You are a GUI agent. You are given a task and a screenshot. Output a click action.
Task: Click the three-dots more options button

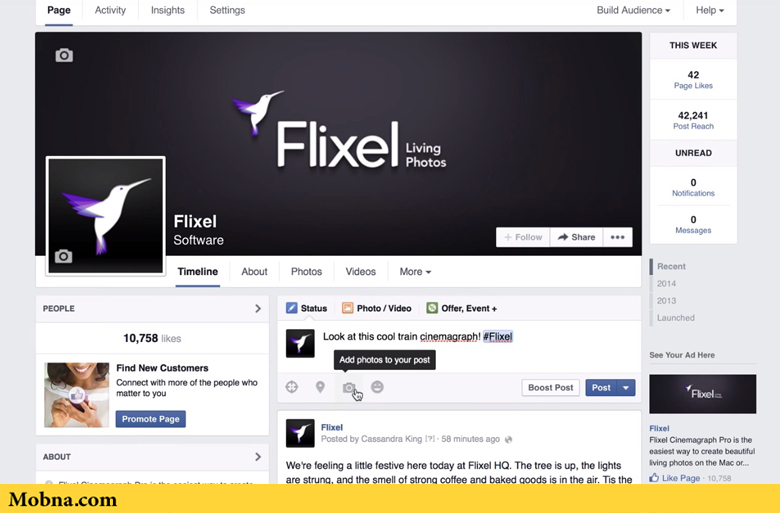[617, 237]
